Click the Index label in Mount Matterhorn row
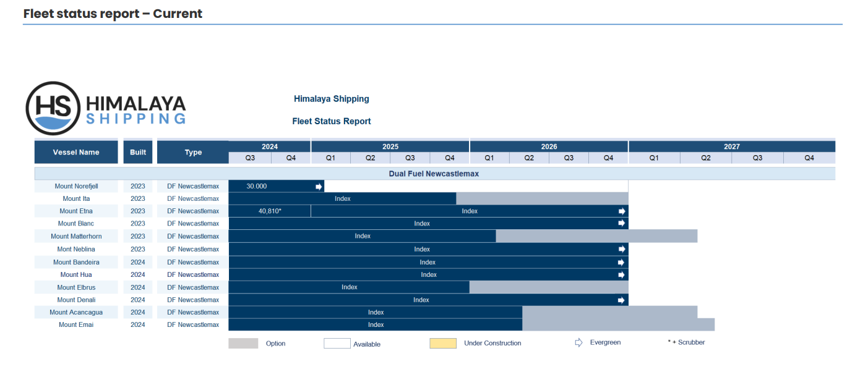 point(363,236)
